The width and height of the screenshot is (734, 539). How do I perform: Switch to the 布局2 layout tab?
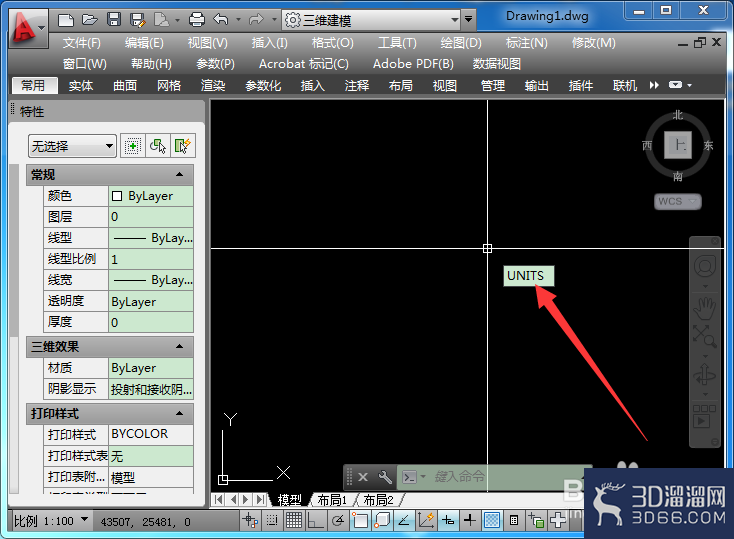point(378,500)
